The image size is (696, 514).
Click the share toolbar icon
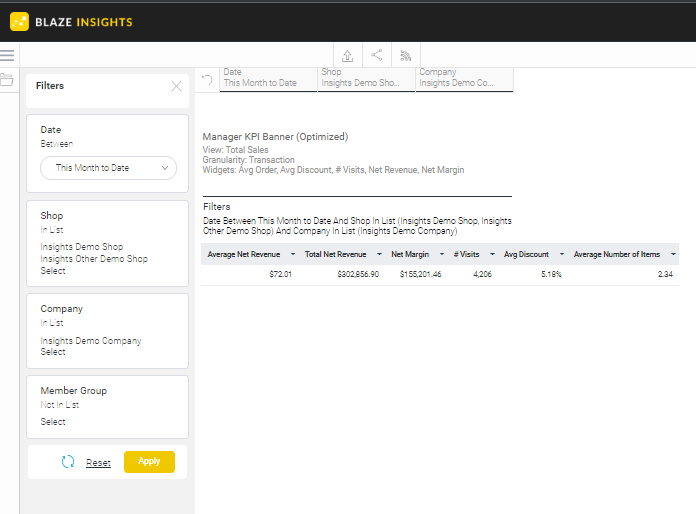(x=376, y=55)
